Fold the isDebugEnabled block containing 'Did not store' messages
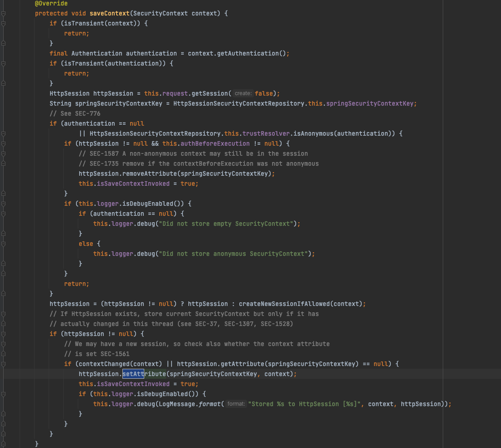 pyautogui.click(x=3, y=204)
